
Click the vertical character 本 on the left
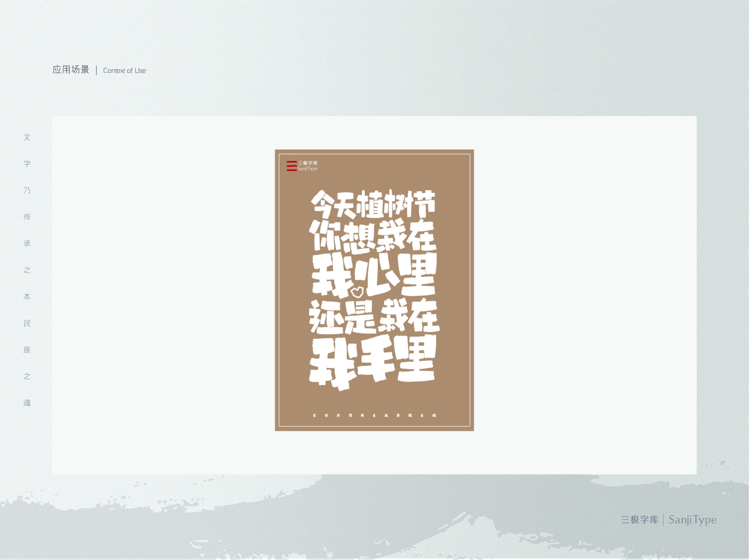27,297
